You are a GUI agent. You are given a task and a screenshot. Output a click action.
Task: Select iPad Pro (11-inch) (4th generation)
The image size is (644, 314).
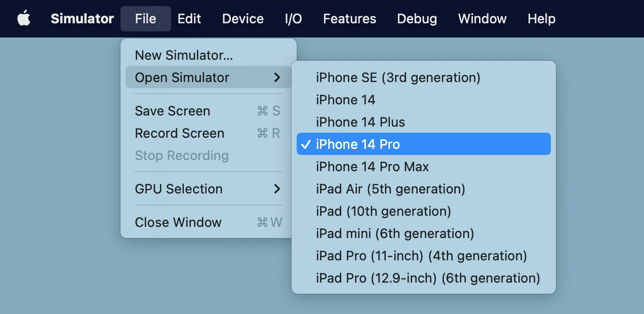pos(422,256)
